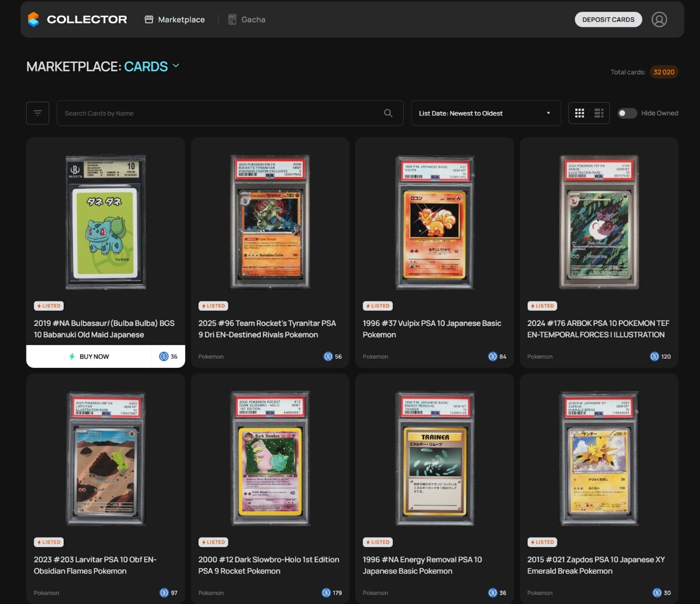The width and height of the screenshot is (700, 604).
Task: Click the search magnifier icon
Action: pyautogui.click(x=388, y=113)
